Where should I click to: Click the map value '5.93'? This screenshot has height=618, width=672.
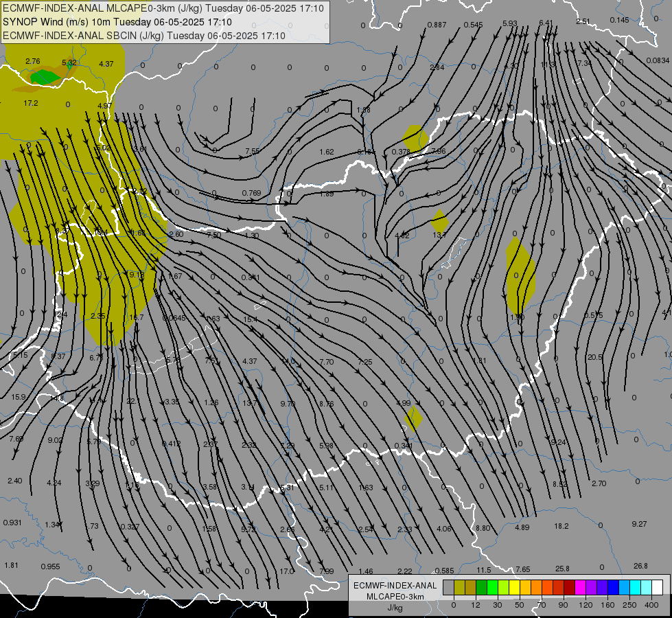[x=510, y=23]
